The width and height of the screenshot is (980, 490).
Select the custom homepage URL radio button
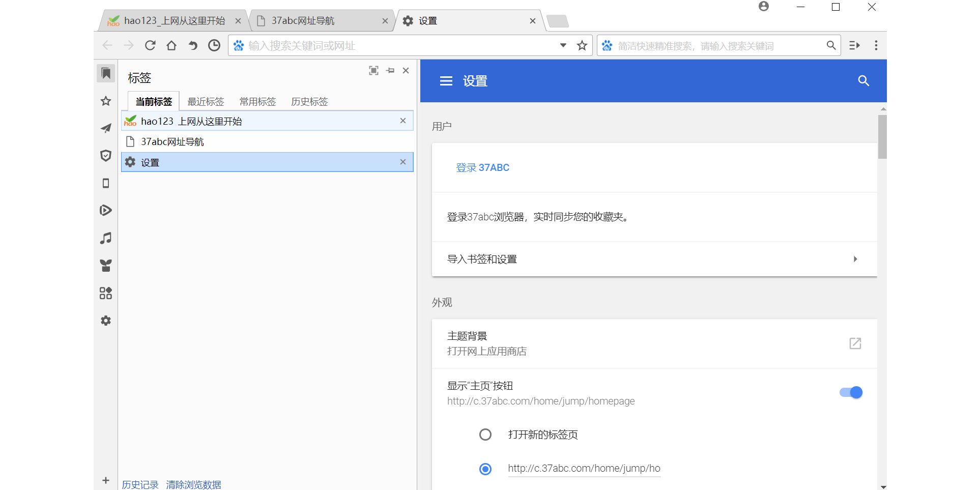485,469
